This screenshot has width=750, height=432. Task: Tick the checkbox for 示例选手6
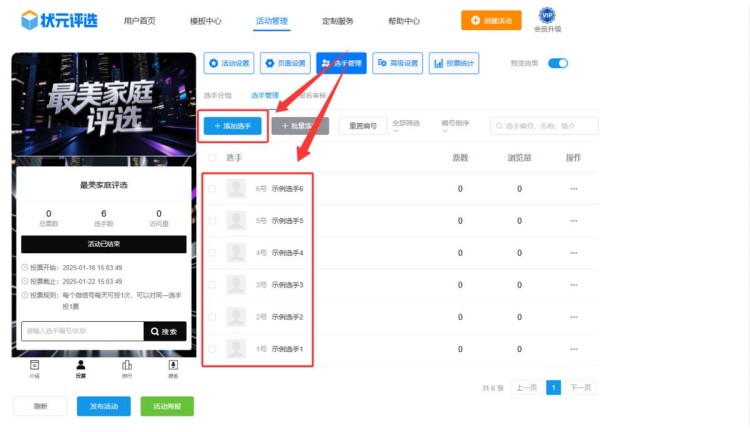coord(211,188)
